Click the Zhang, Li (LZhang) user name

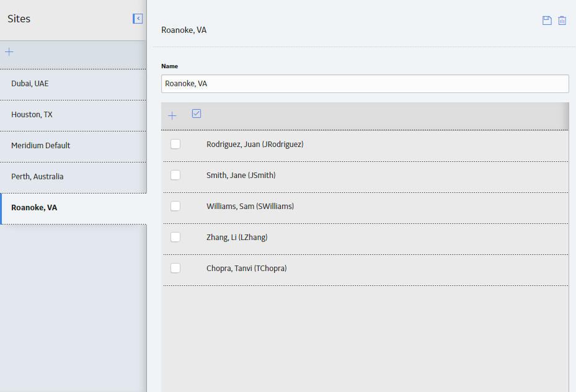coord(237,238)
